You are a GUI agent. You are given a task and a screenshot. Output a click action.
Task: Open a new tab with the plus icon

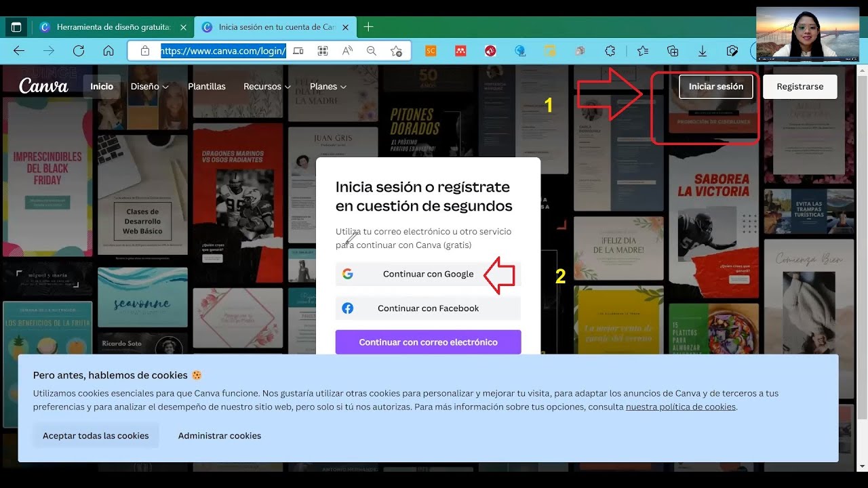368,27
